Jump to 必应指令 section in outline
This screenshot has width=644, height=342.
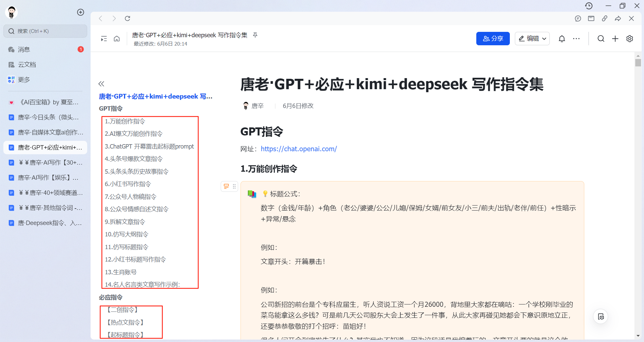pyautogui.click(x=111, y=297)
